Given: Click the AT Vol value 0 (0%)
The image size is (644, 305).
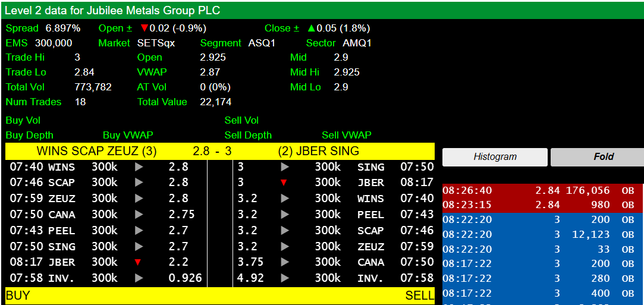Looking at the screenshot, I should [x=215, y=87].
